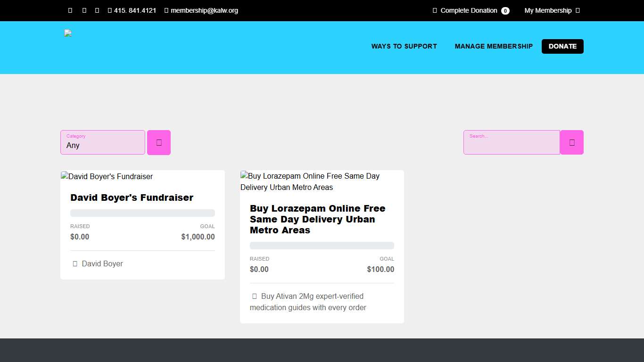The width and height of the screenshot is (644, 362).
Task: Click the envelope icon beside membership@kalw.org
Action: coord(166,10)
